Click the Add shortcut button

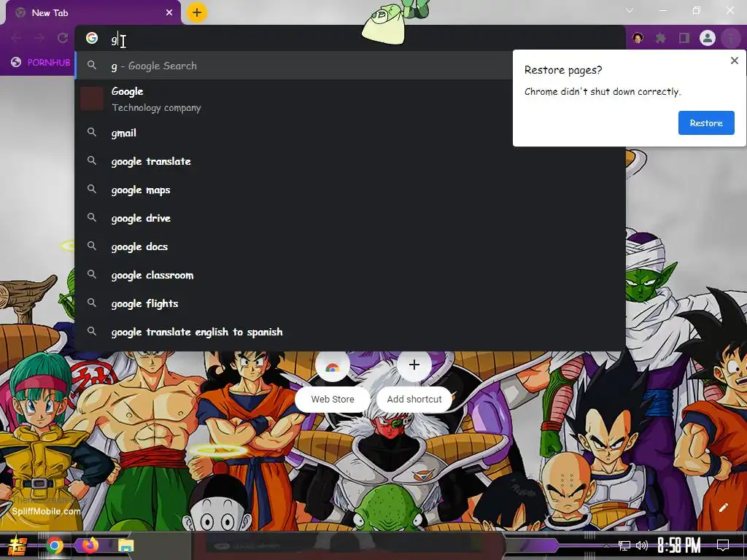414,399
